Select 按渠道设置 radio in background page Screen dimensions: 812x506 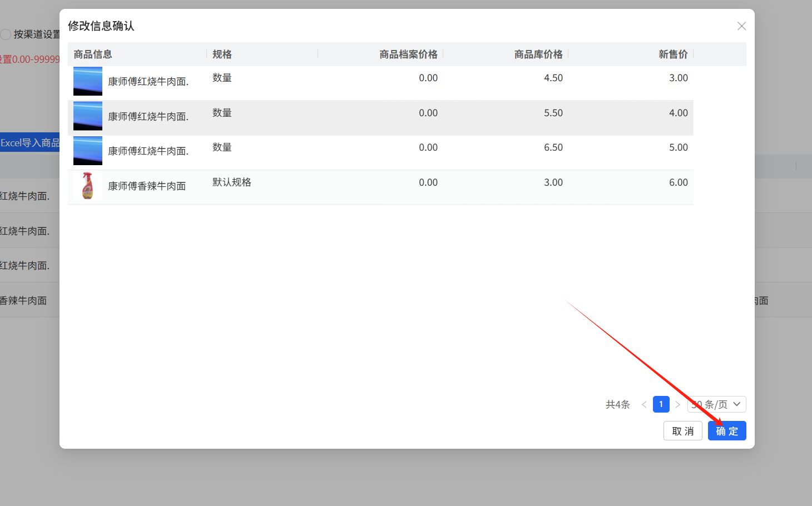[6, 34]
